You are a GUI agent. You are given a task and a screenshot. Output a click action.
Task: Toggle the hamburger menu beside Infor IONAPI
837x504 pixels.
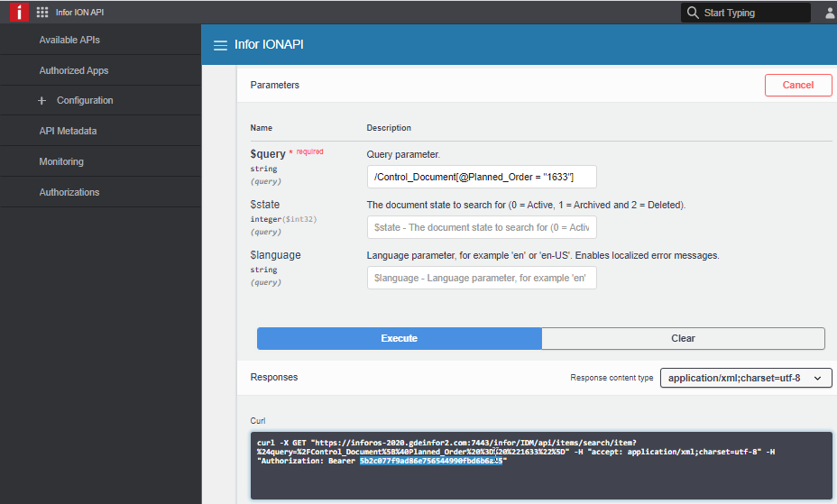[x=220, y=45]
